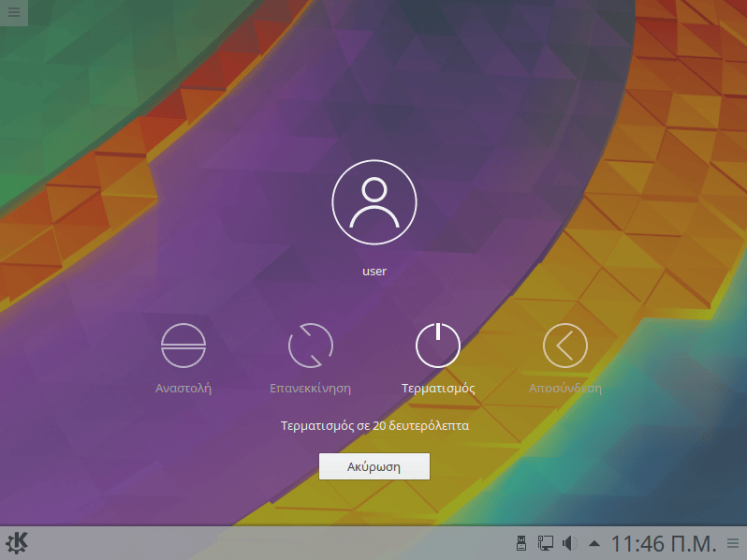
Task: Click the "user" name label
Action: coord(374,272)
